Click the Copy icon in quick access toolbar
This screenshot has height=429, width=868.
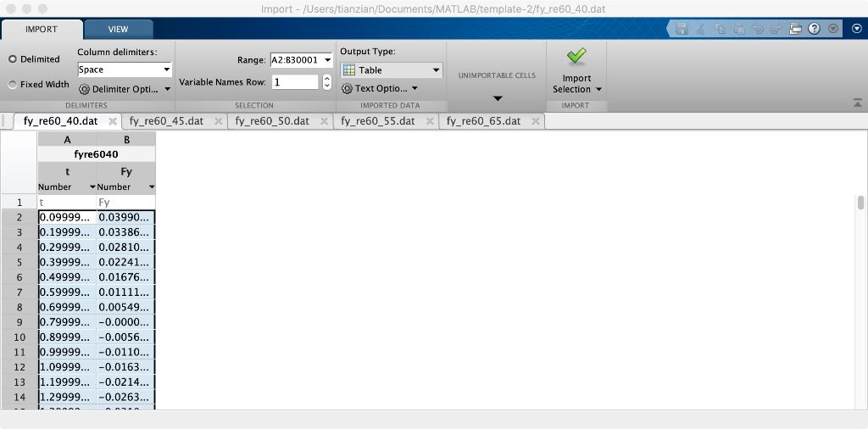point(719,29)
